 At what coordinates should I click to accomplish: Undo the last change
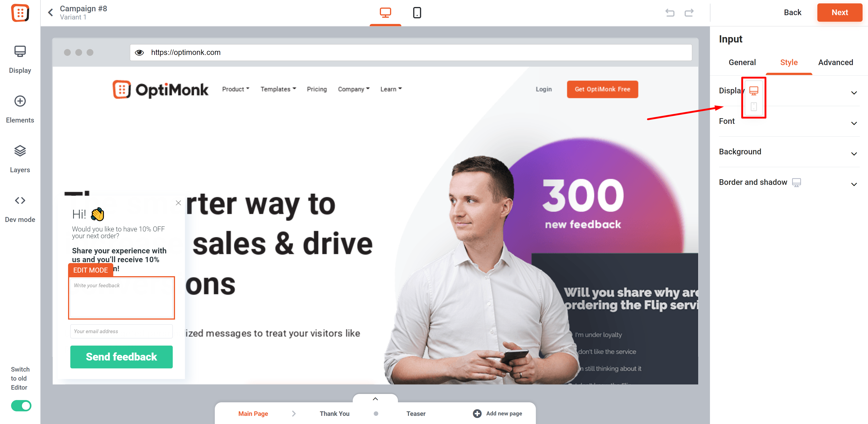[670, 13]
